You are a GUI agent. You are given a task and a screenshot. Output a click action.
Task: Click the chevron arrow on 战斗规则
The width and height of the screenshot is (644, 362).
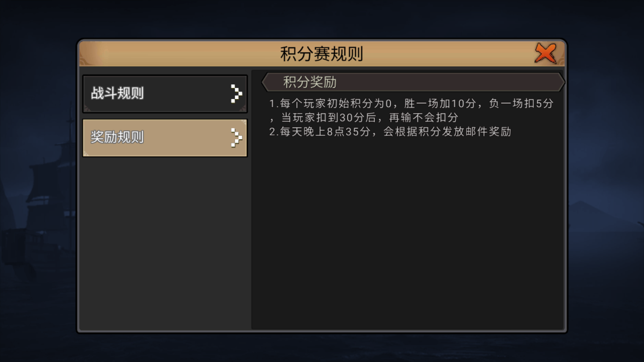coord(236,94)
